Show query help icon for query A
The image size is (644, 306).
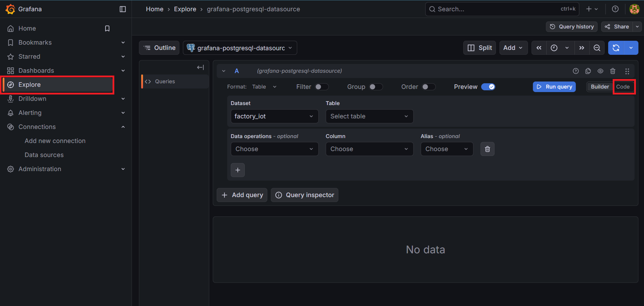(x=576, y=71)
